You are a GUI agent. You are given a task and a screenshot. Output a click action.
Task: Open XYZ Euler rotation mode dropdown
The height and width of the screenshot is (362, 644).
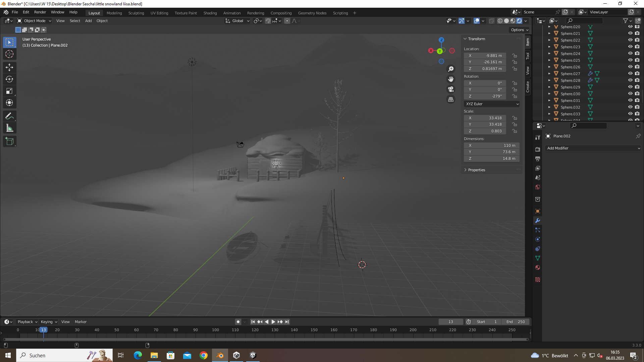492,104
